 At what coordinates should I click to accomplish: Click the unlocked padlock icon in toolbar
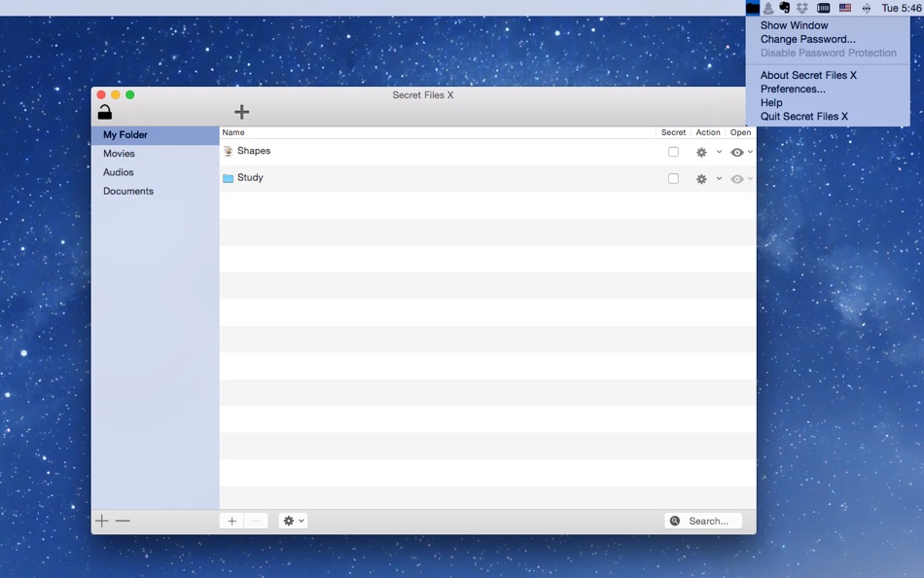[x=105, y=112]
